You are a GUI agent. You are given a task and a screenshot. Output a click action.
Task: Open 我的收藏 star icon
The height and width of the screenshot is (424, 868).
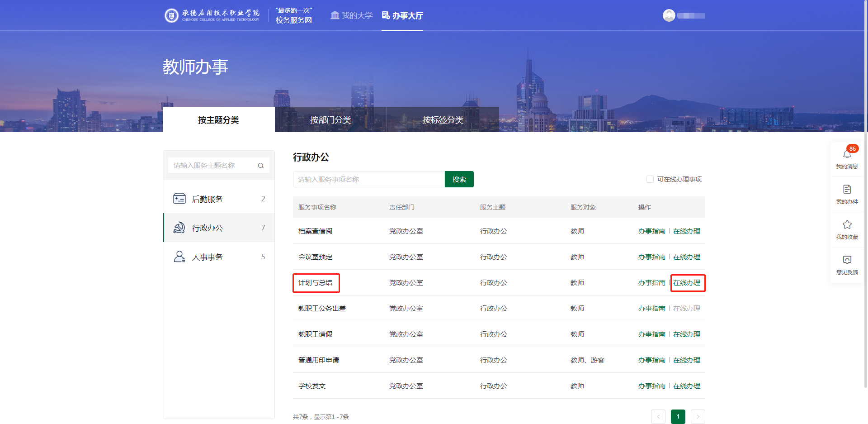point(847,224)
